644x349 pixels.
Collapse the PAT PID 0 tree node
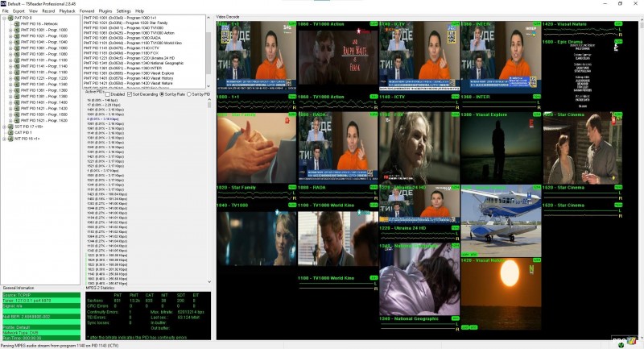point(4,18)
